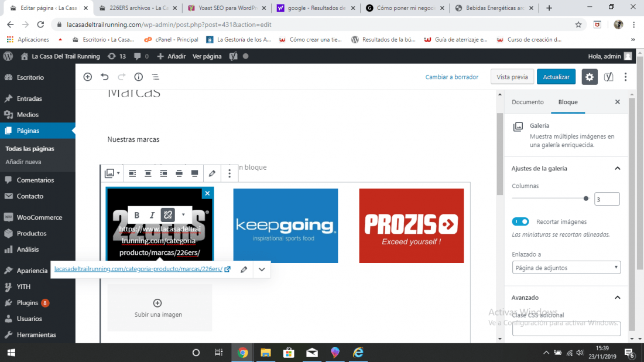Screen dimensions: 644x362
Task: Open Internet Explorer from the taskbar
Action: pos(358,353)
